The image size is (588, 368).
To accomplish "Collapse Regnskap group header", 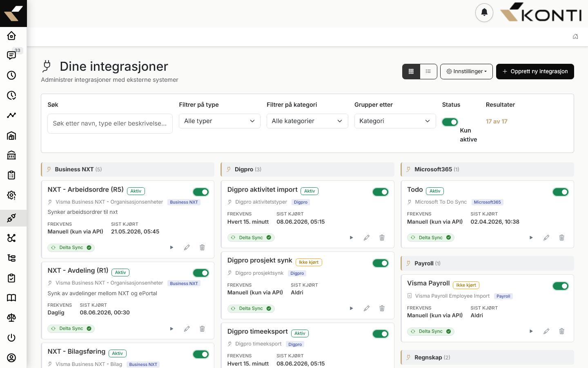I will 488,357.
